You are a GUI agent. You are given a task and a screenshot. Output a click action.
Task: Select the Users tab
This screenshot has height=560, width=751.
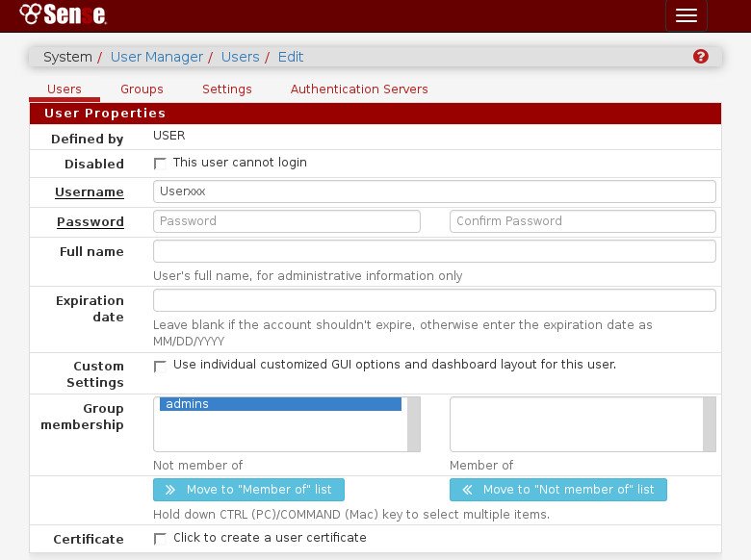click(65, 89)
